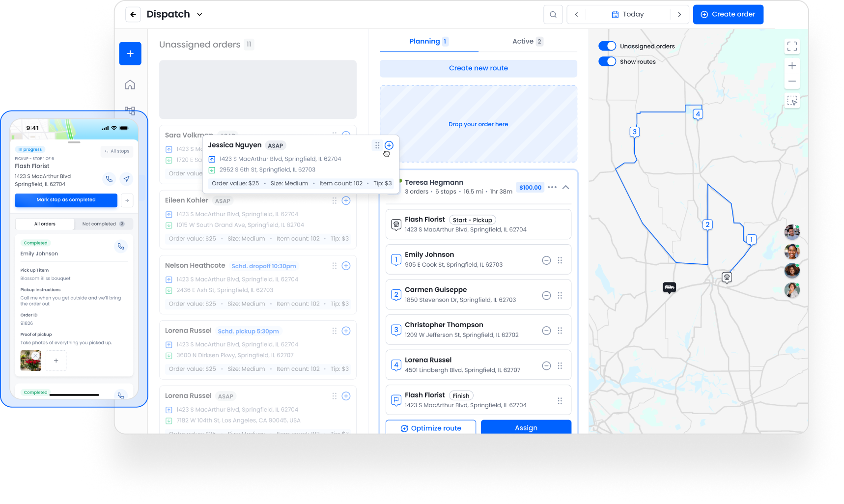This screenshot has width=844, height=504.
Task: Open the three-dot menu on Teresa Hegmann's route
Action: point(552,187)
